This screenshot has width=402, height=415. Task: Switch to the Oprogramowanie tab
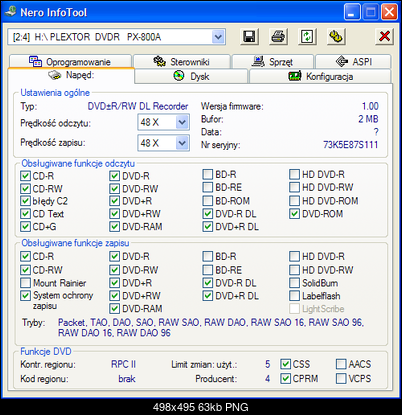(70, 62)
